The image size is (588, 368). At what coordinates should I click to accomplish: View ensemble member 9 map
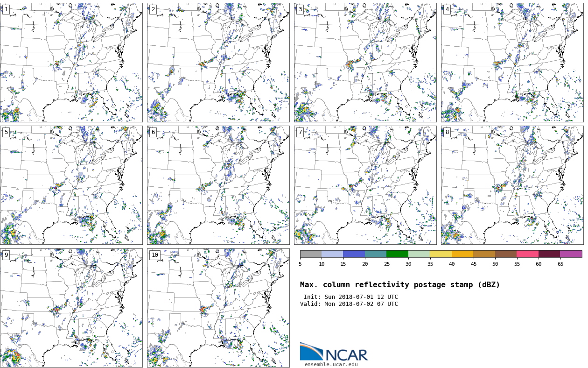(71, 308)
